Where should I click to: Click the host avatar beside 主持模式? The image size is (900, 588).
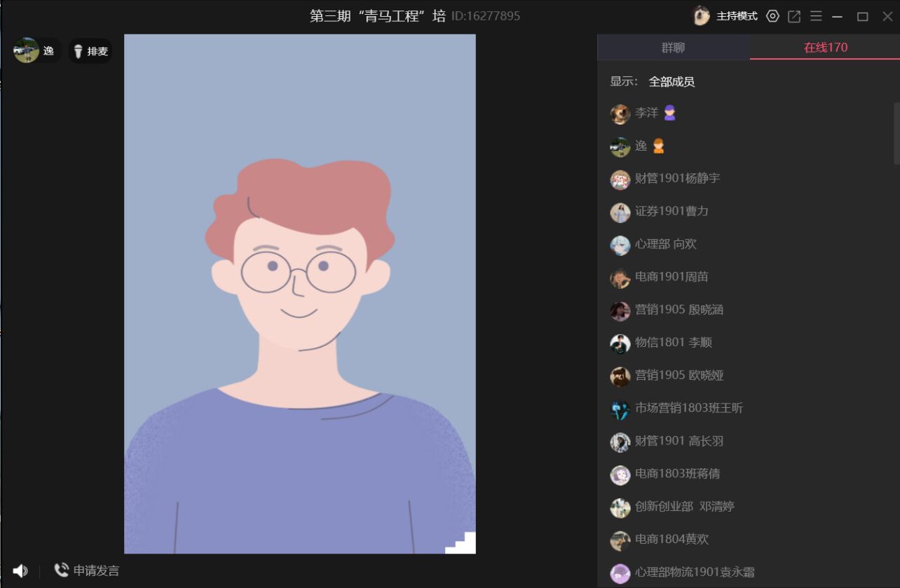(x=701, y=15)
